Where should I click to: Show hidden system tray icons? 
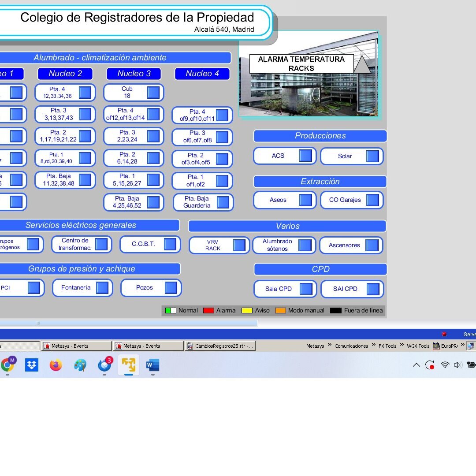click(416, 365)
